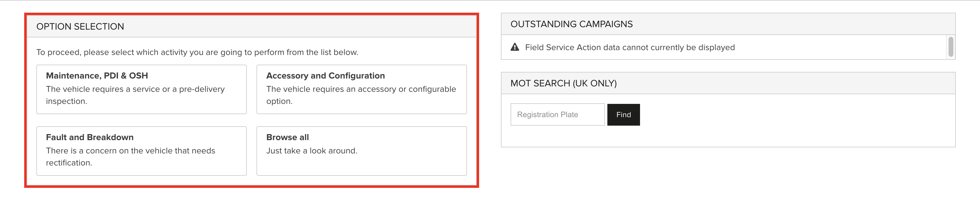Click the 'service or a pre-delivery inspection' description
This screenshot has height=212, width=980.
(x=135, y=95)
